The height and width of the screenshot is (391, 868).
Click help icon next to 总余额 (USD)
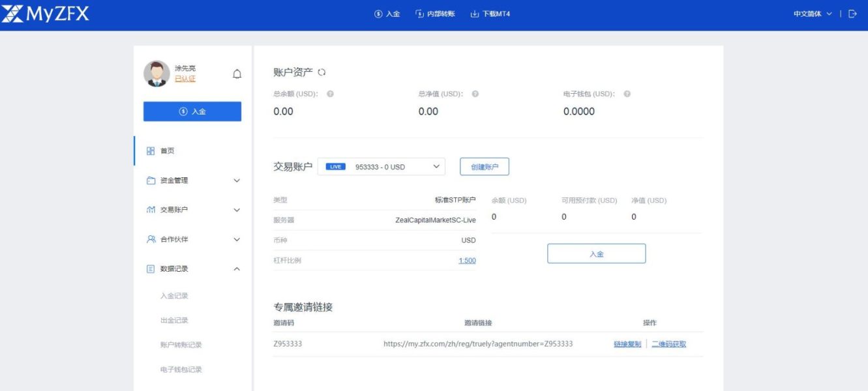click(x=330, y=94)
